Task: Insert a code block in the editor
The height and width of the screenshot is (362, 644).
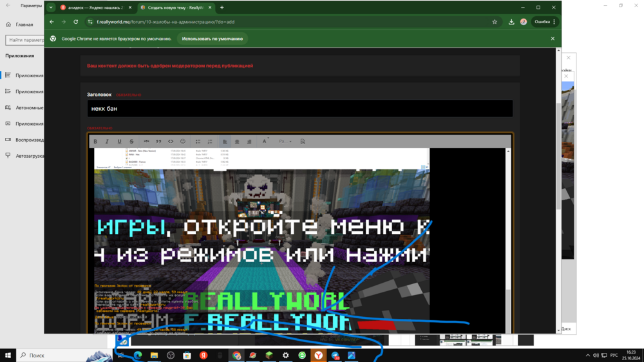Action: (x=171, y=141)
